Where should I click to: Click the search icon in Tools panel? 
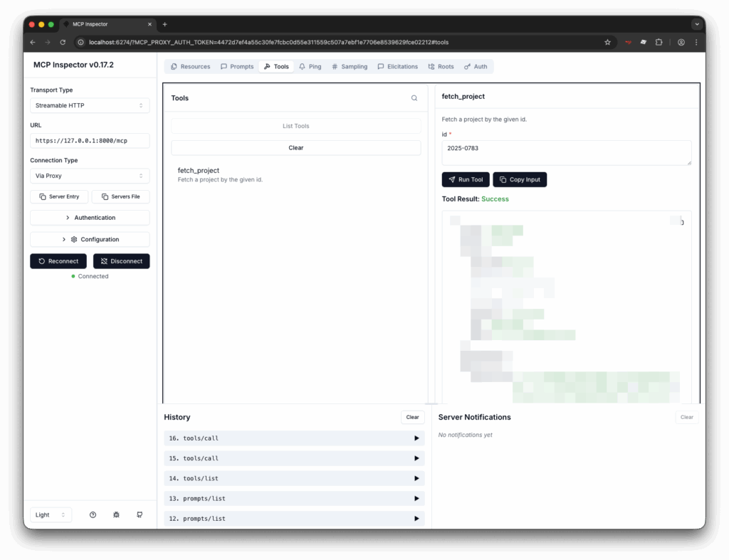point(414,98)
